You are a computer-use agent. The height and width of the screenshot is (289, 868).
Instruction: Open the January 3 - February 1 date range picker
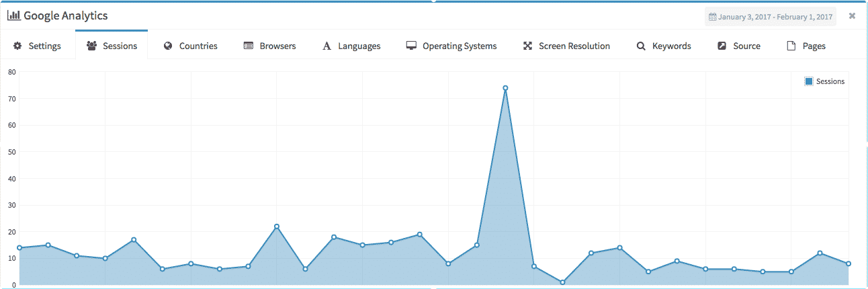tap(771, 17)
